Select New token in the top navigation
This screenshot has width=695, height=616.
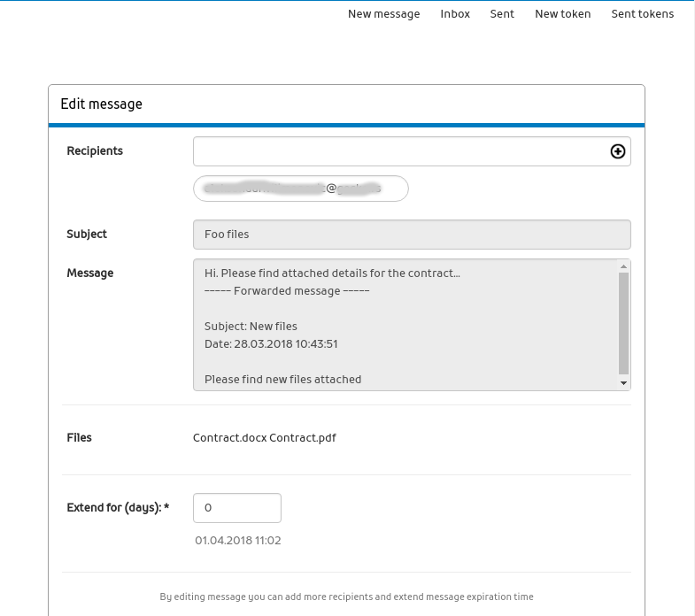click(x=562, y=14)
